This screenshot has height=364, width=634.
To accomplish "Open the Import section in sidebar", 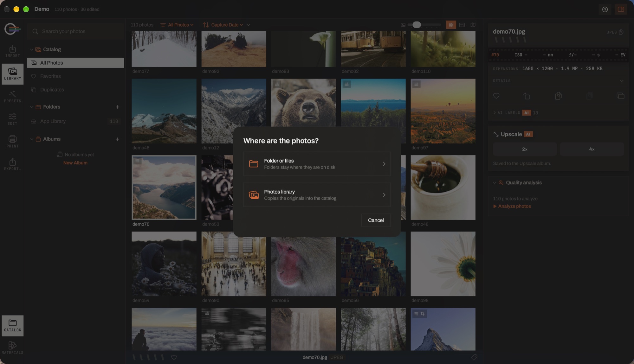I will (12, 51).
